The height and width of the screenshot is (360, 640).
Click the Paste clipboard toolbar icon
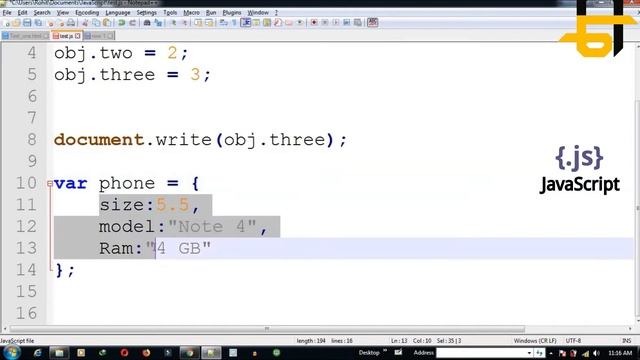tap(107, 23)
